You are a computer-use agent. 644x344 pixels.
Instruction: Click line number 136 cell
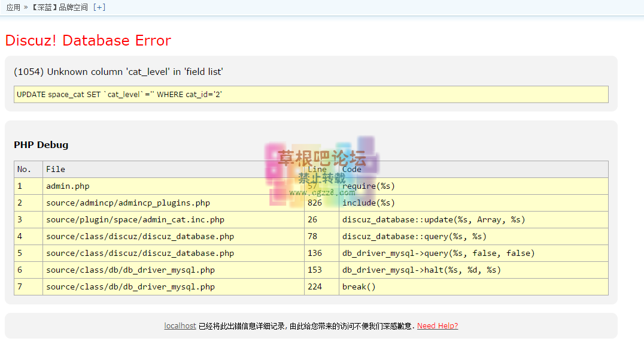(321, 254)
